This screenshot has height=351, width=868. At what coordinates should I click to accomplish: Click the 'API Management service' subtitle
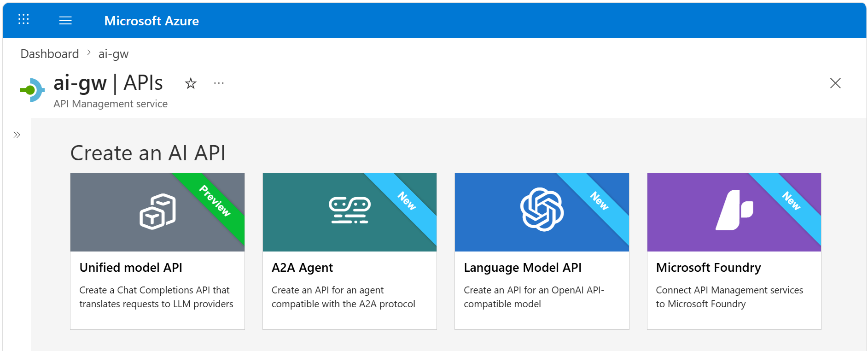coord(111,104)
